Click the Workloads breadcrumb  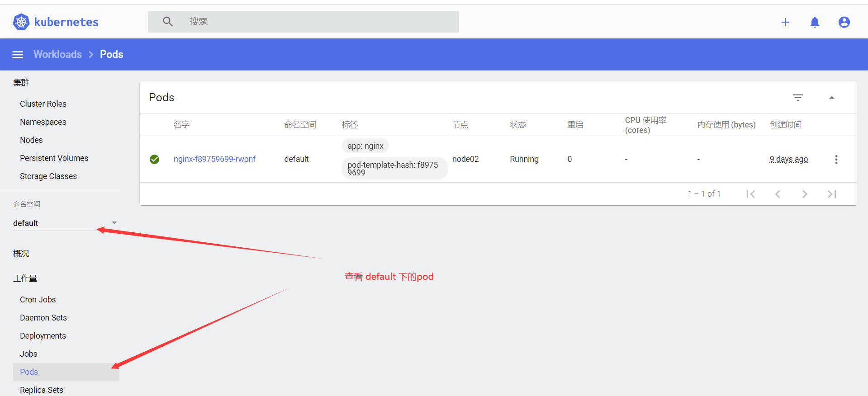[x=57, y=54]
